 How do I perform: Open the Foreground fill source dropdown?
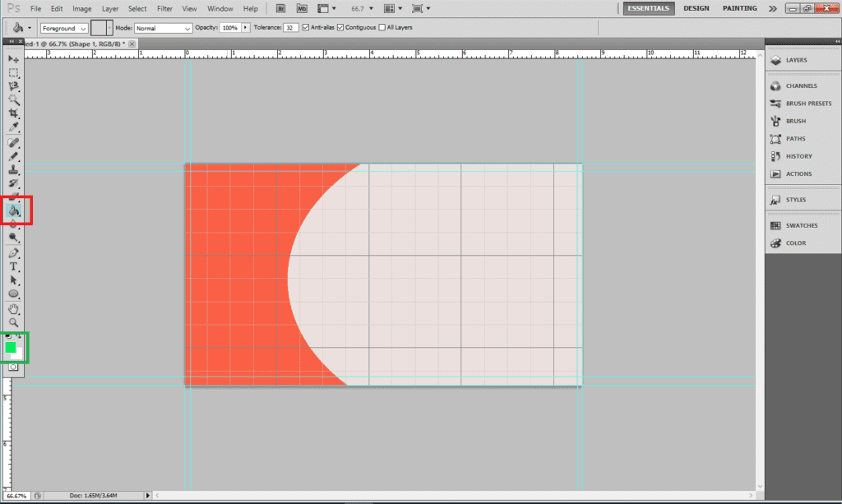coord(63,28)
